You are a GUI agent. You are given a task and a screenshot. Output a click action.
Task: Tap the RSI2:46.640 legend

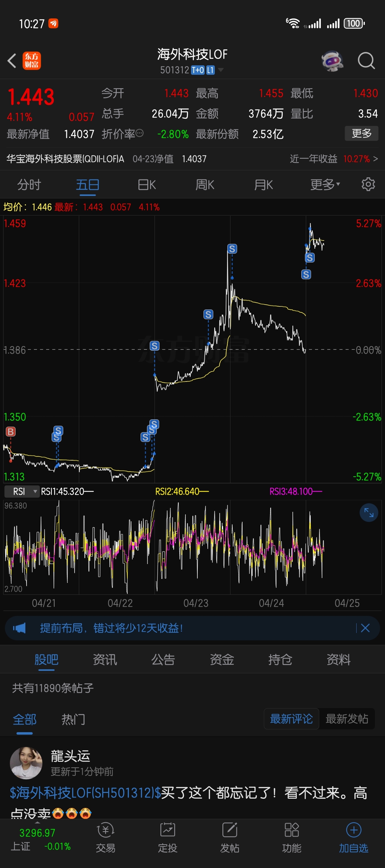click(x=182, y=492)
